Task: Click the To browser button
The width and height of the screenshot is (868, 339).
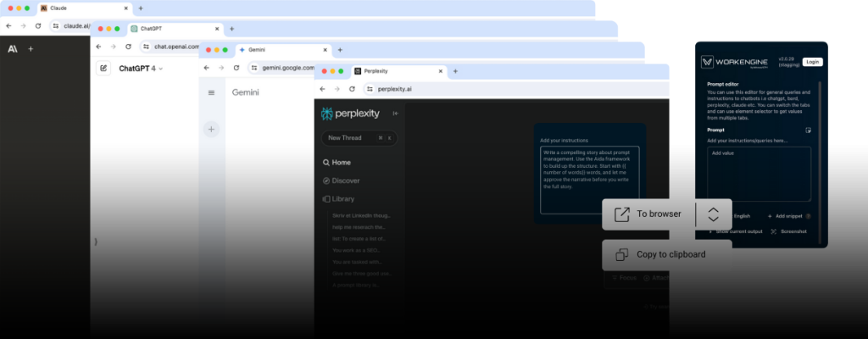Action: tap(648, 214)
